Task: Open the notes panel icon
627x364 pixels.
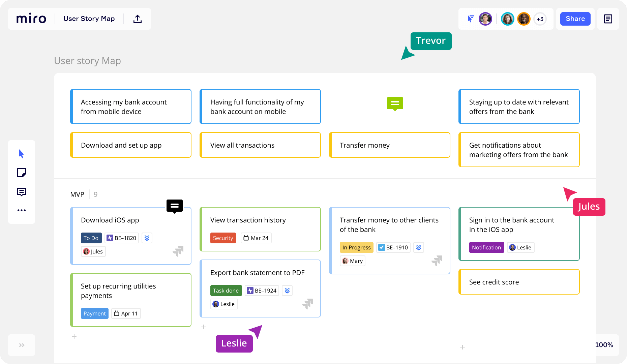Action: point(608,19)
